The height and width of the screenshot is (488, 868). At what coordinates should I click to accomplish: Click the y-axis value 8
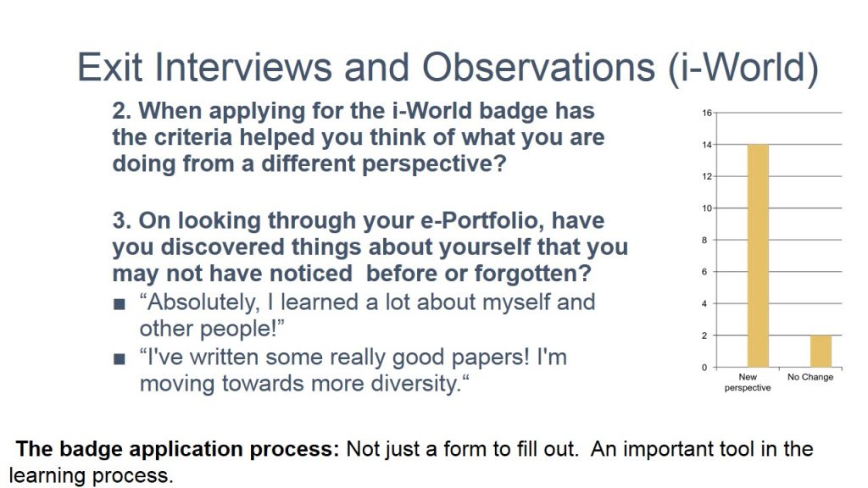coord(704,240)
